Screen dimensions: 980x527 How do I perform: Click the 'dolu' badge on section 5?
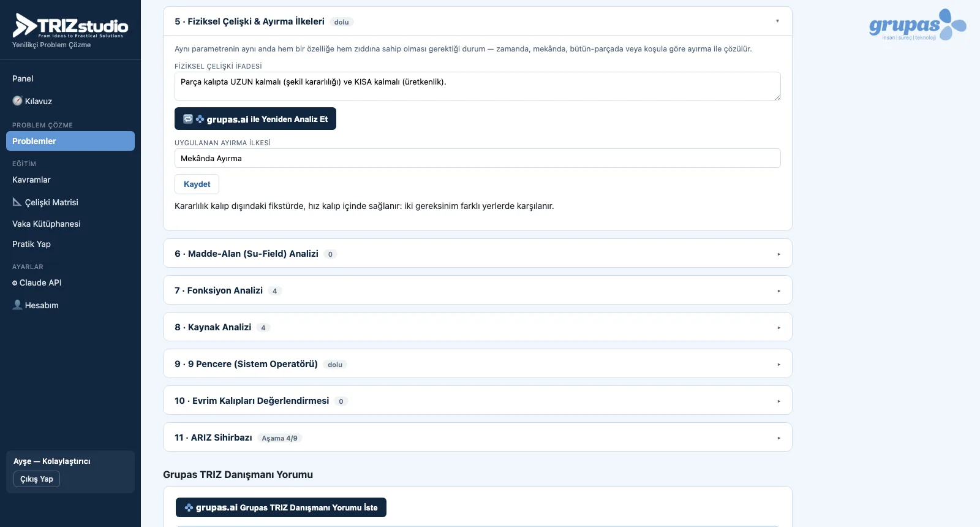(x=342, y=22)
